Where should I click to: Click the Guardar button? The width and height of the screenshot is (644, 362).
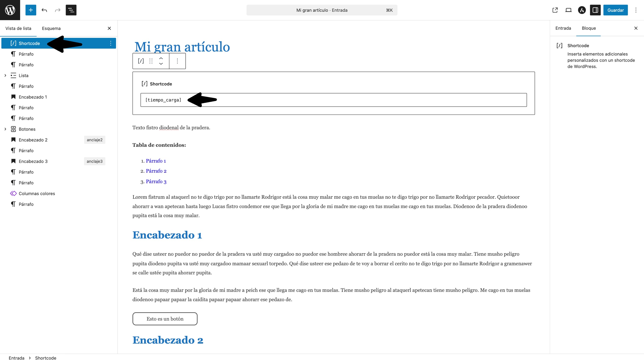tap(615, 10)
